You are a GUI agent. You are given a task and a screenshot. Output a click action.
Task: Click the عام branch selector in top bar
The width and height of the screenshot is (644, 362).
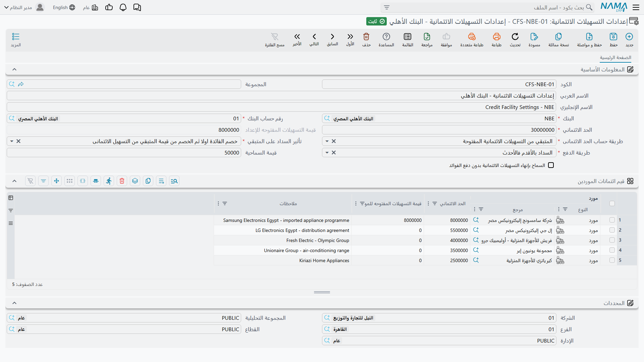tap(91, 7)
